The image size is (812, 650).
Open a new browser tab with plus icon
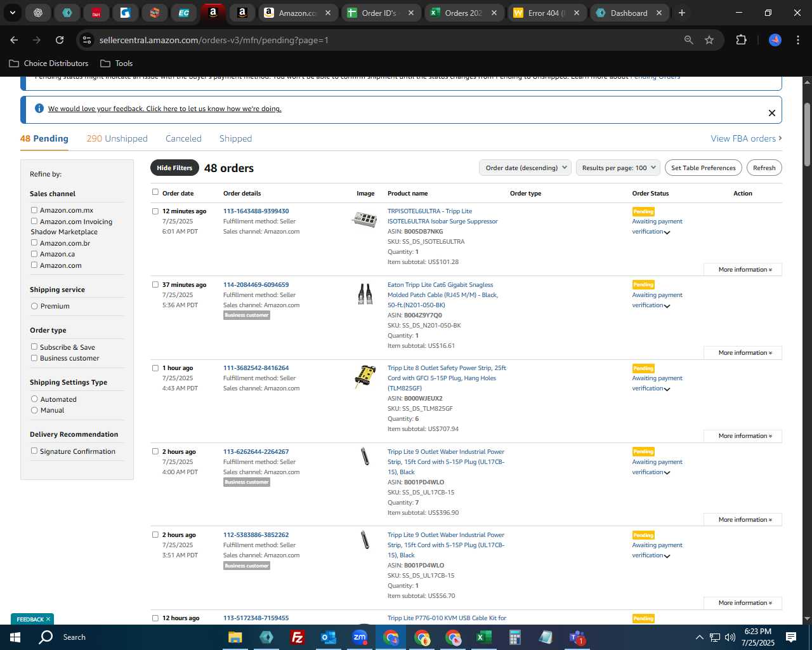click(x=682, y=13)
